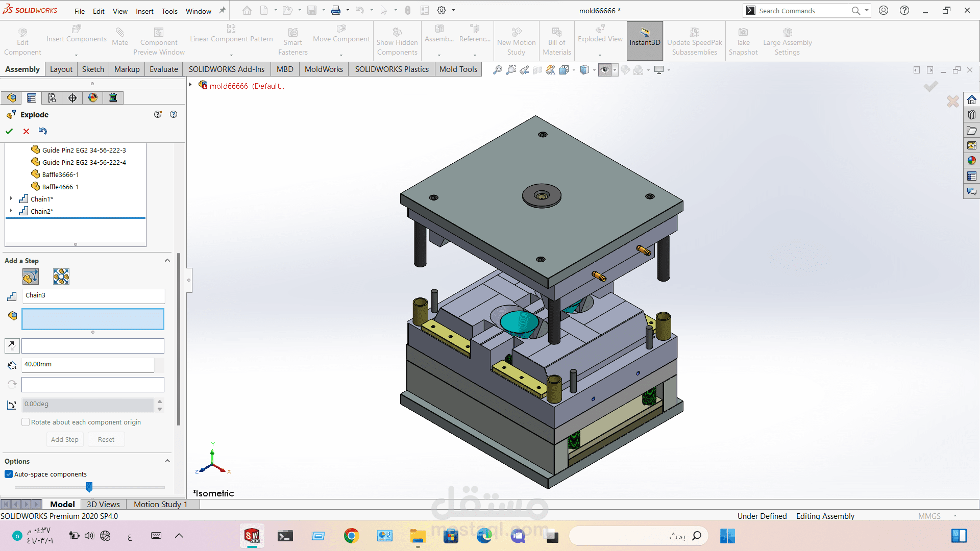Adjust the auto-space components slider
Screen dimensions: 980x551
coord(89,487)
